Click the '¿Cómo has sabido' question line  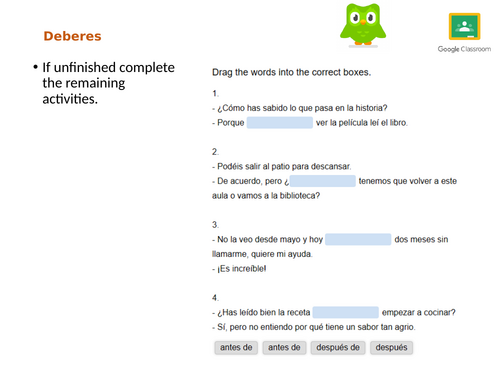(300, 108)
